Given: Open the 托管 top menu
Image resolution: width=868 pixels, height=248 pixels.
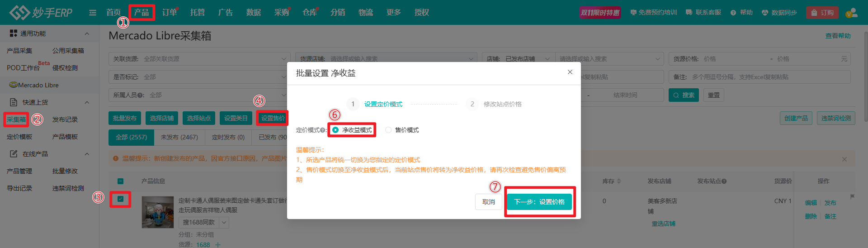Looking at the screenshot, I should (x=198, y=12).
